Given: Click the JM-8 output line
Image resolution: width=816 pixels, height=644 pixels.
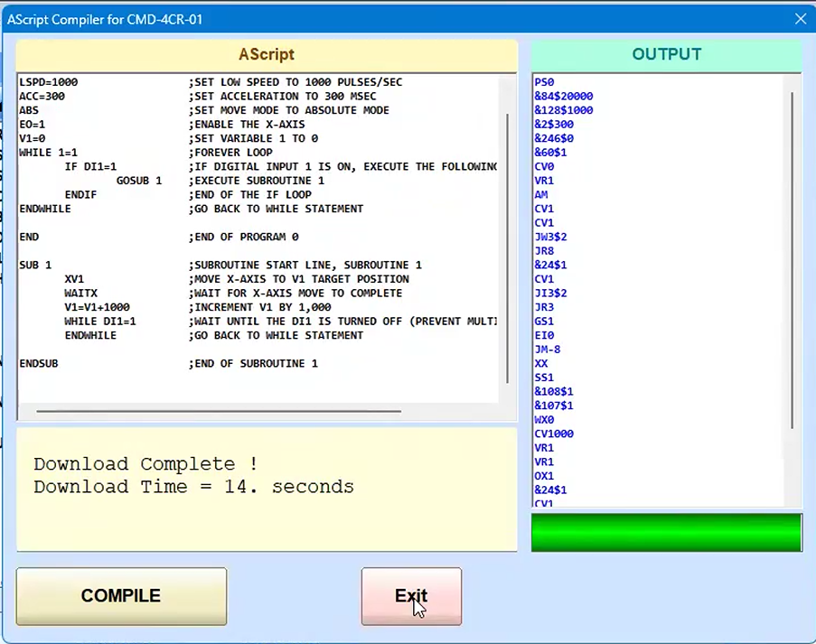Looking at the screenshot, I should pos(548,349).
